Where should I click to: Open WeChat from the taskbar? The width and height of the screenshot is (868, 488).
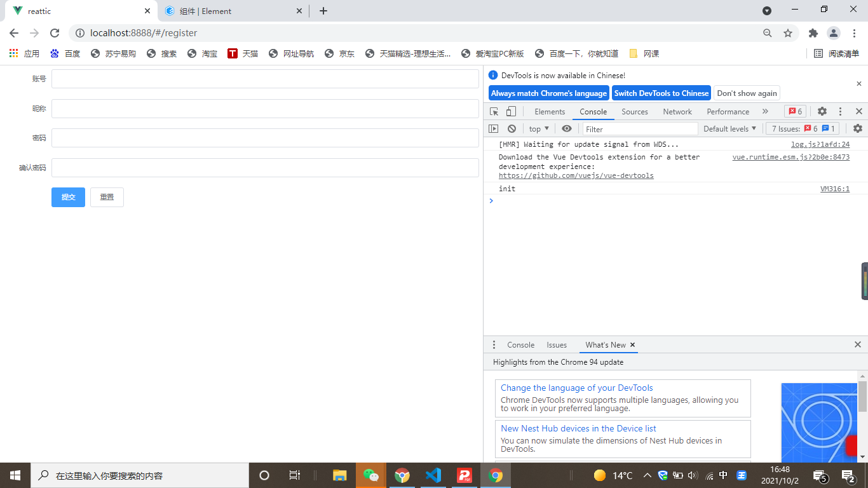(x=371, y=475)
